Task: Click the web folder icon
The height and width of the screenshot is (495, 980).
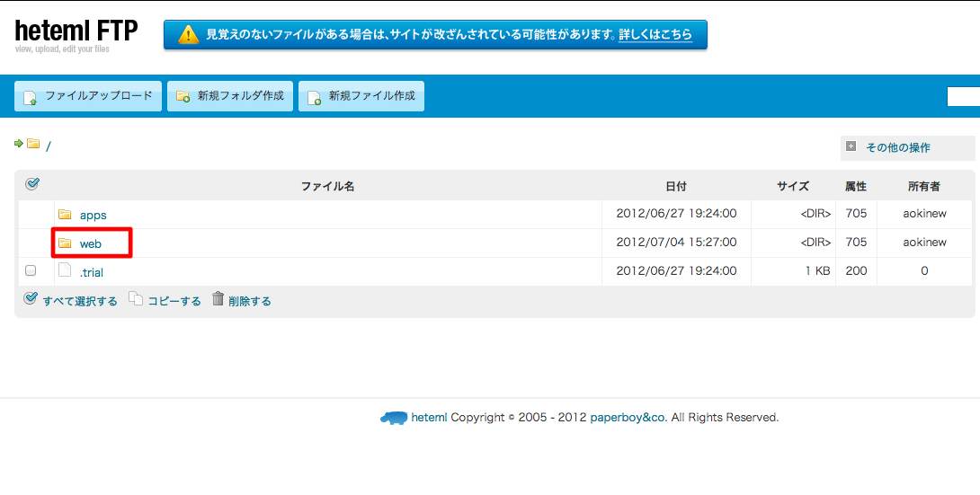Action: (x=65, y=243)
